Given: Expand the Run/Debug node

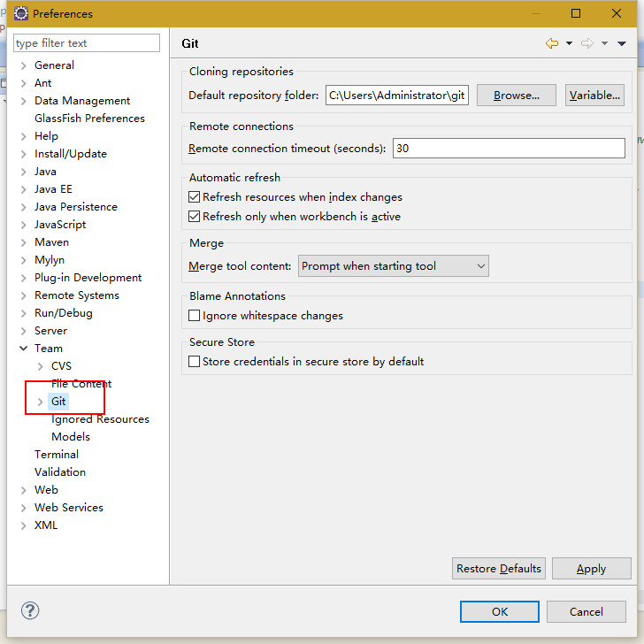Looking at the screenshot, I should [x=23, y=313].
